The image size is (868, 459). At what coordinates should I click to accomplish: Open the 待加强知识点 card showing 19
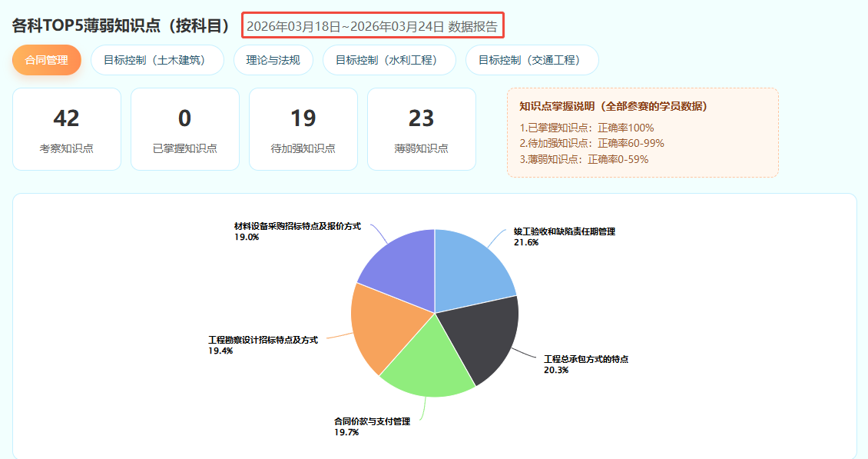pos(303,129)
